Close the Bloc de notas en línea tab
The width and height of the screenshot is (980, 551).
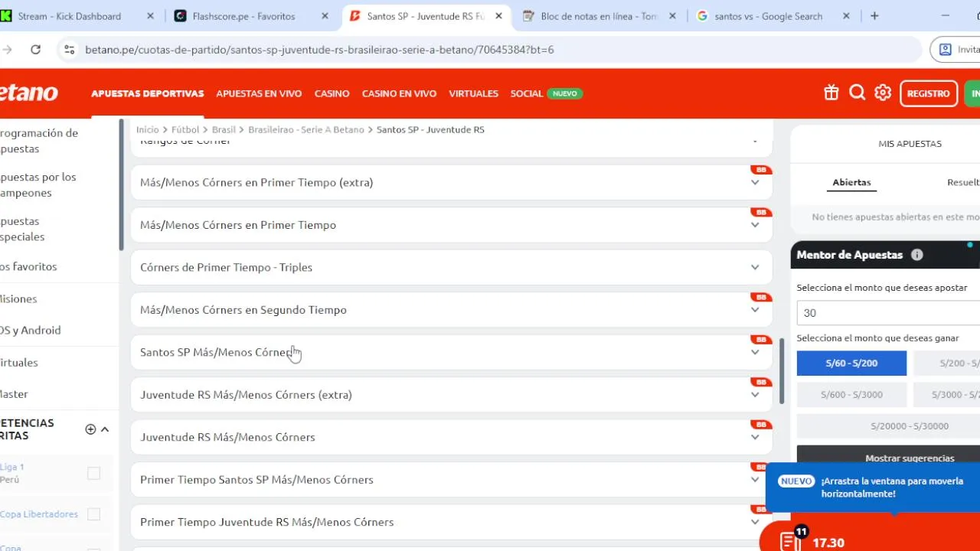673,16
